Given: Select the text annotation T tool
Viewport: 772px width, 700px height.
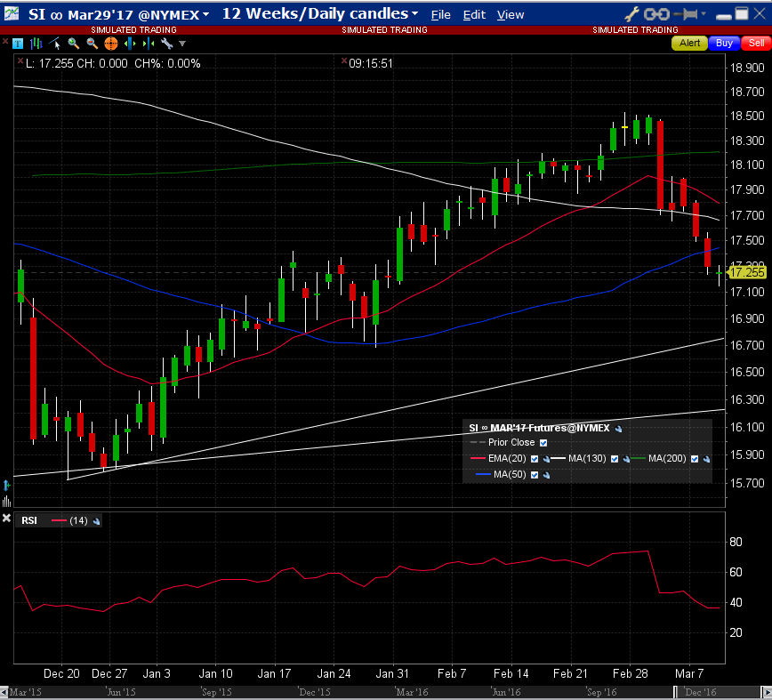Looking at the screenshot, I should [19, 44].
